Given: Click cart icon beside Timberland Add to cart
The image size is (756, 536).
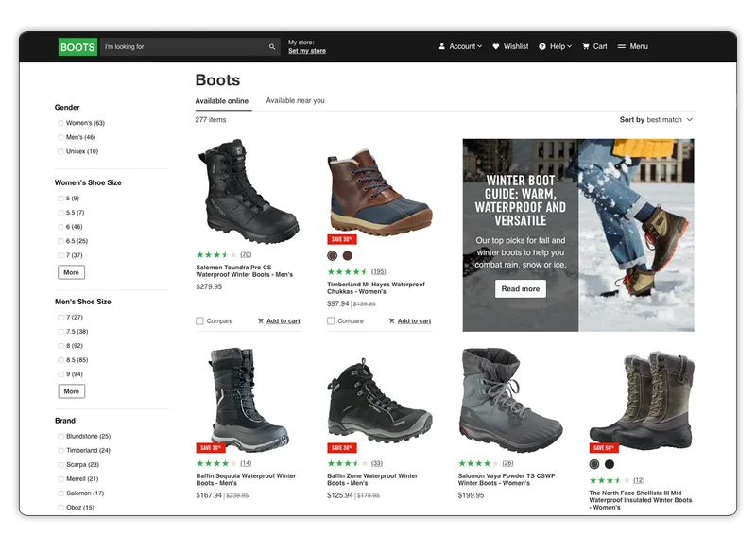Looking at the screenshot, I should click(392, 320).
